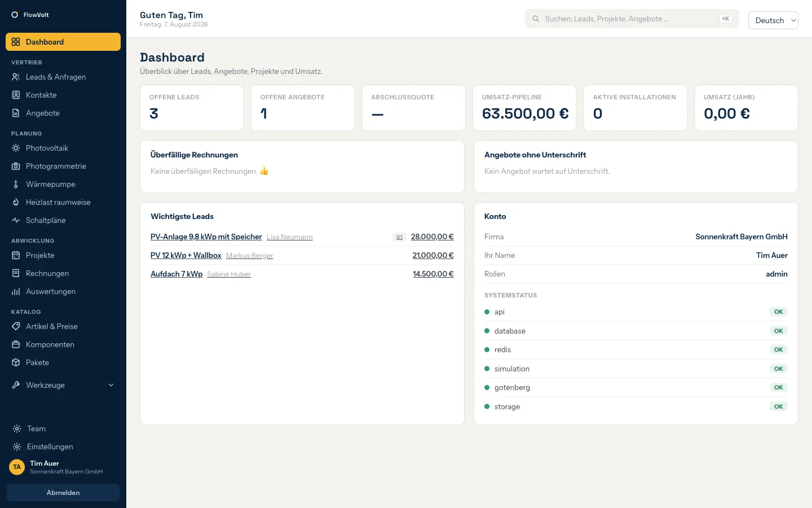This screenshot has height=508, width=812.
Task: Click the Wärmepumpe thermometer icon
Action: 16,184
